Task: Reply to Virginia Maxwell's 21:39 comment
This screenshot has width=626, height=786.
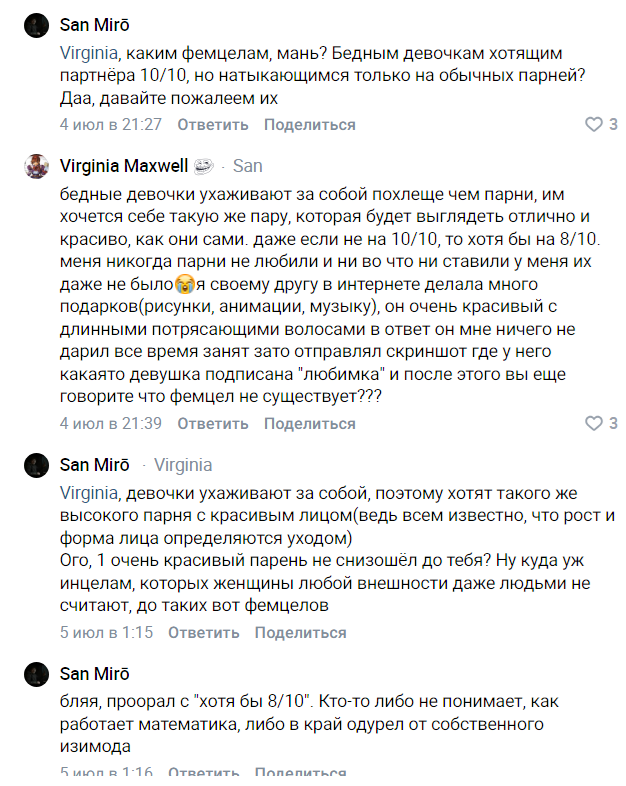Action: [213, 424]
